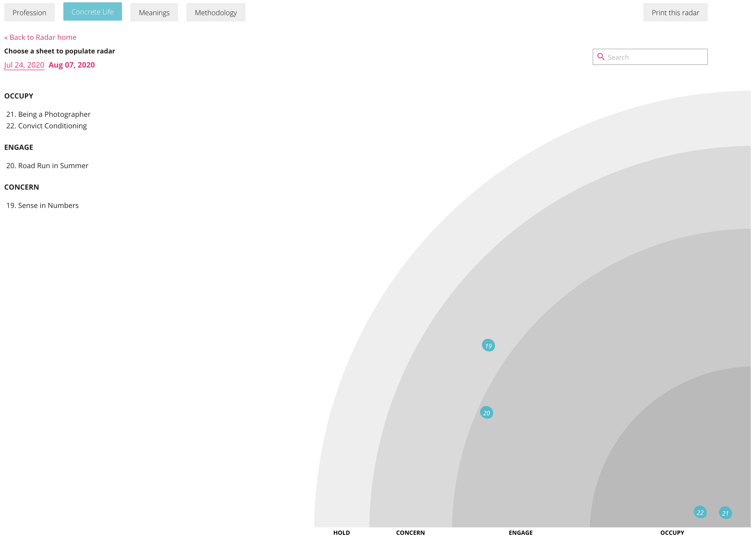The image size is (756, 539).
Task: Open the Meanings tab
Action: coord(154,13)
